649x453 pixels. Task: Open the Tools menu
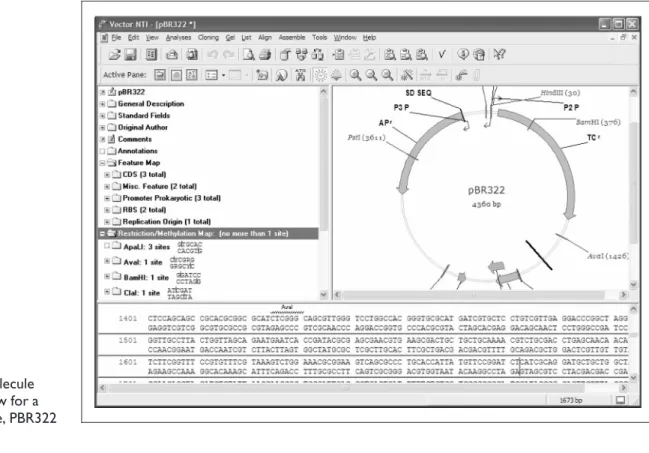(320, 38)
